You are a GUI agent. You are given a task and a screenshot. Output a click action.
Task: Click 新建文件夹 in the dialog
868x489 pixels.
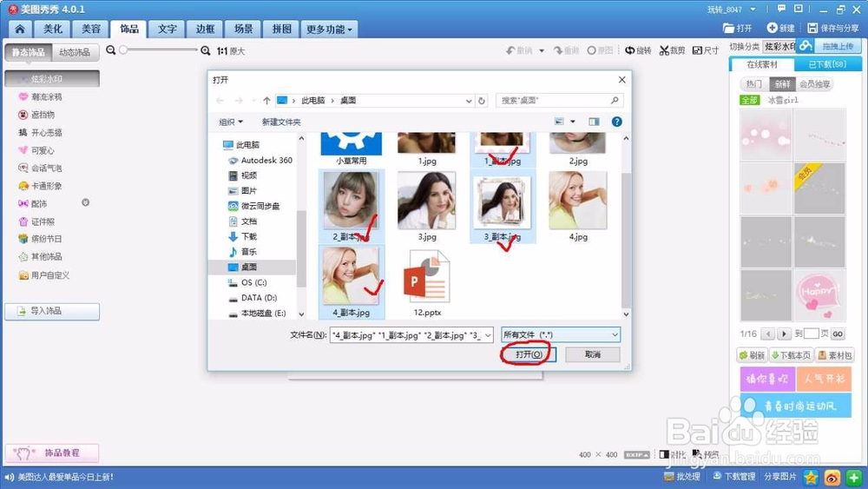tap(281, 122)
